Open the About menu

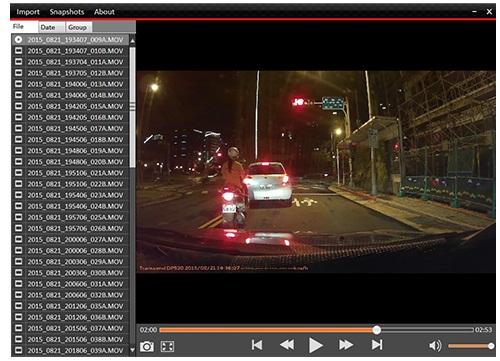104,12
